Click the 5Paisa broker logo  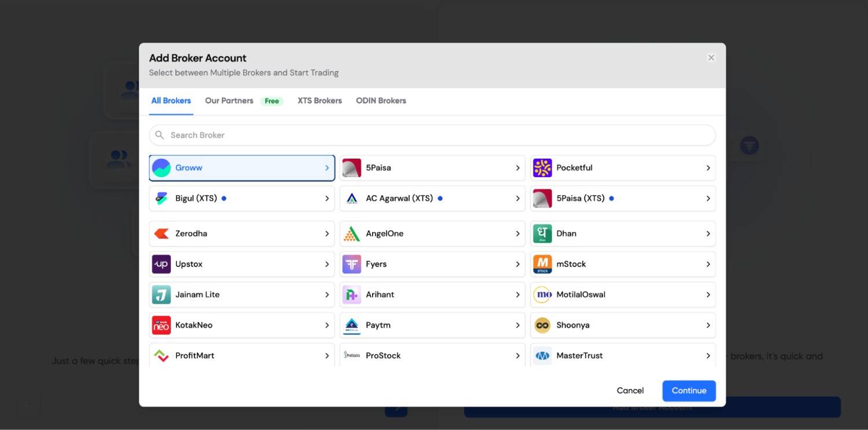pos(352,168)
